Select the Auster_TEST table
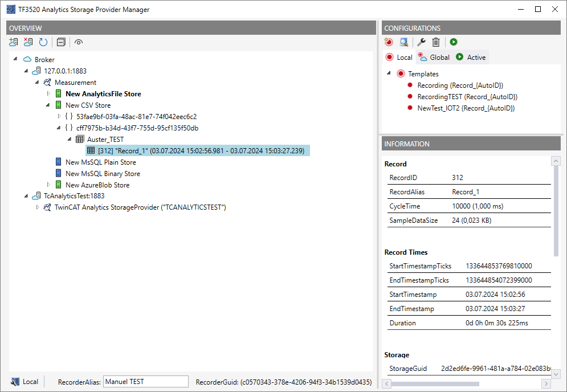Viewport: 567px width, 392px height. (105, 140)
